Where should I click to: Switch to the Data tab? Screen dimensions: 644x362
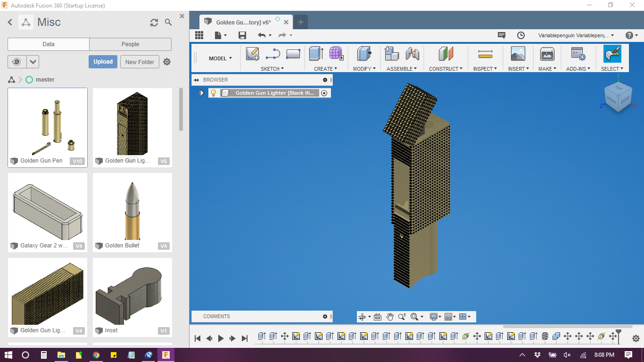[x=49, y=44]
